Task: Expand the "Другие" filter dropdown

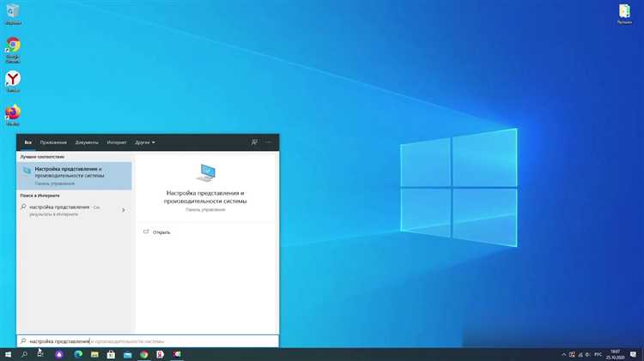Action: click(x=145, y=142)
